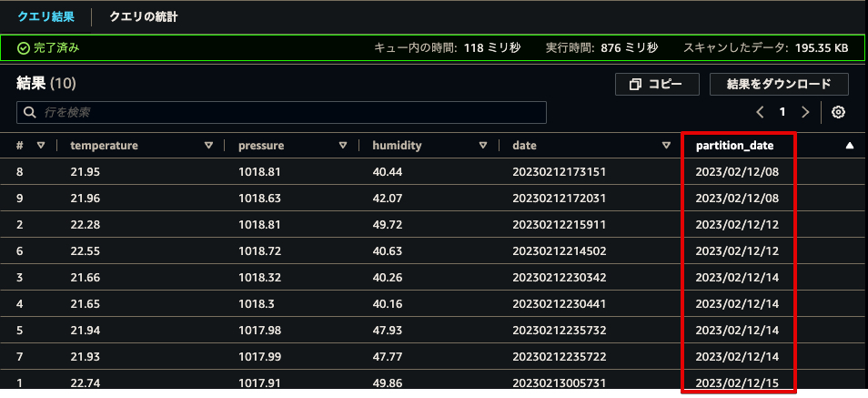Viewport: 868px width, 398px height.
Task: Select cell with date 20230212173151
Action: click(560, 172)
